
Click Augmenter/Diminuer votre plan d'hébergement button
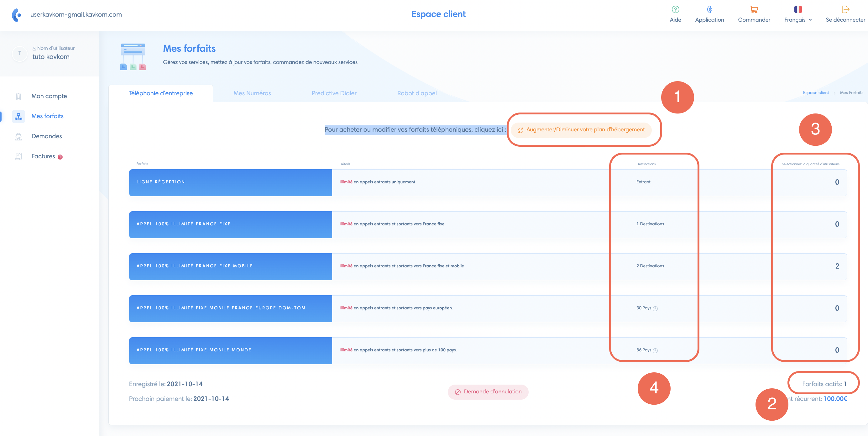(x=581, y=130)
